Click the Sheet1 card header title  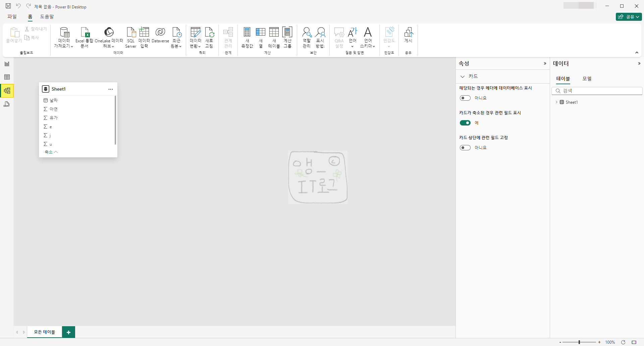click(59, 89)
